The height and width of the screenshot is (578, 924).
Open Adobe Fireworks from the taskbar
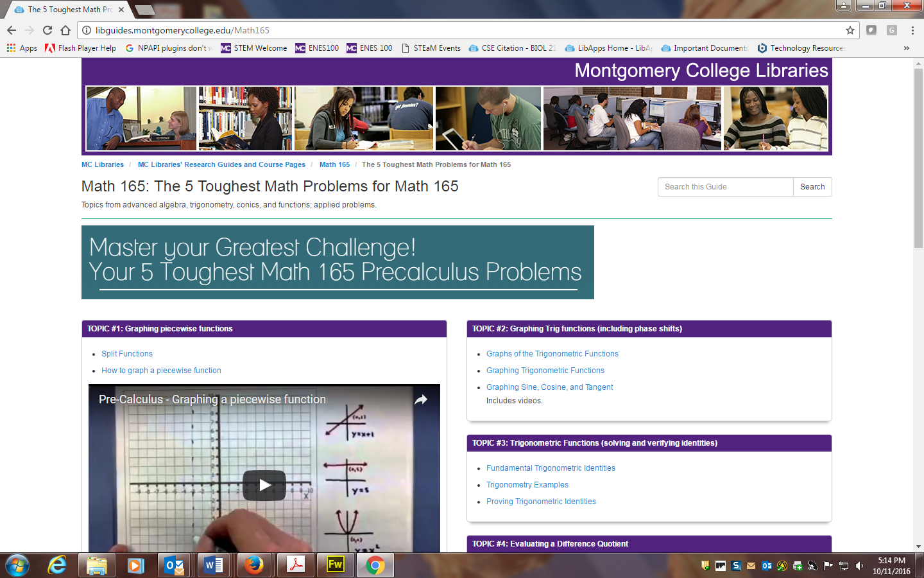tap(334, 565)
